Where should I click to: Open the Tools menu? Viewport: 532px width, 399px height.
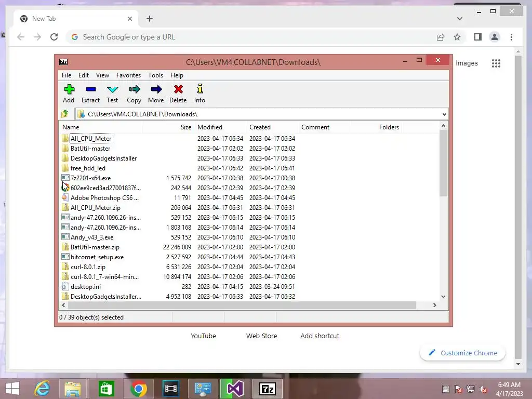(x=155, y=75)
